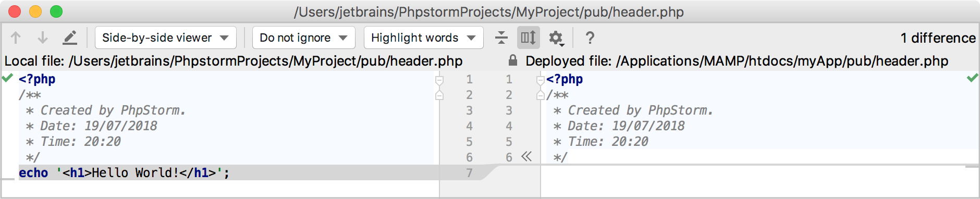The image size is (980, 199).
Task: Apply change with double chevron arrow
Action: [x=526, y=157]
